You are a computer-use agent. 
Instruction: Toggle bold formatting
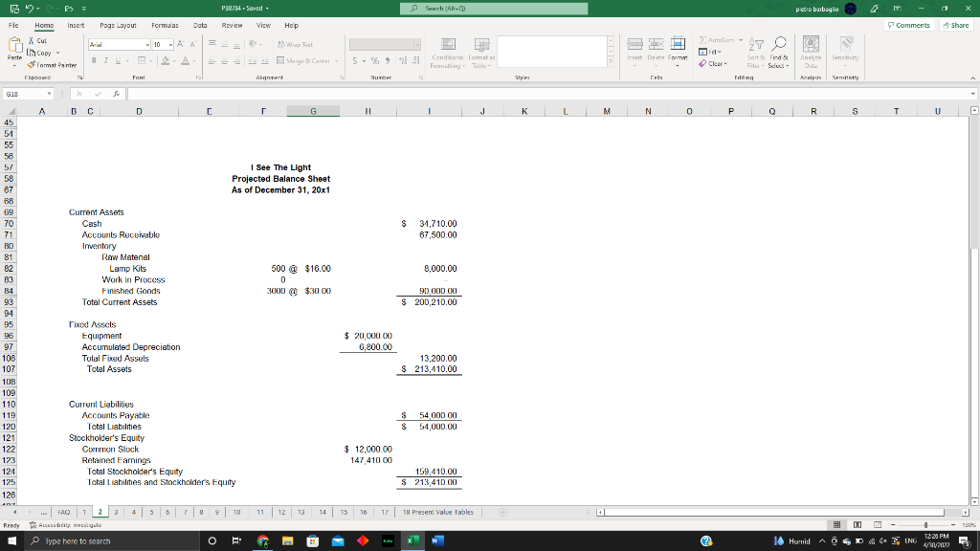pyautogui.click(x=94, y=60)
